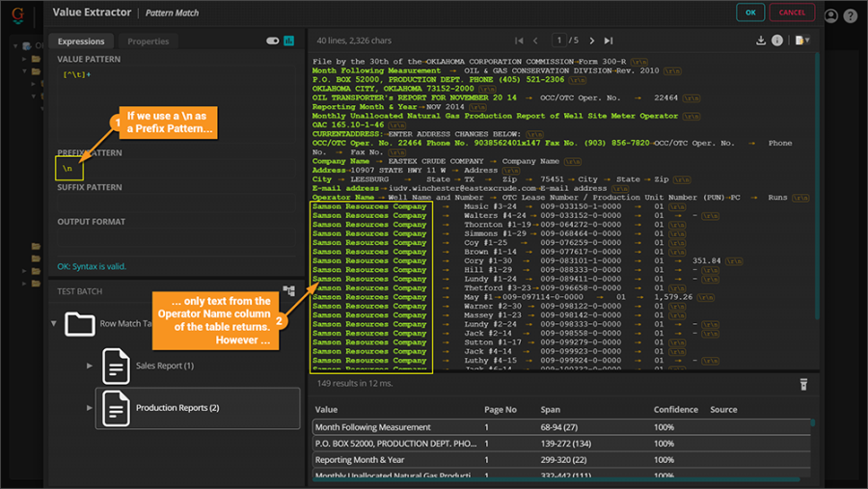Click the download icon above text viewer
This screenshot has height=489, width=868.
[x=760, y=41]
